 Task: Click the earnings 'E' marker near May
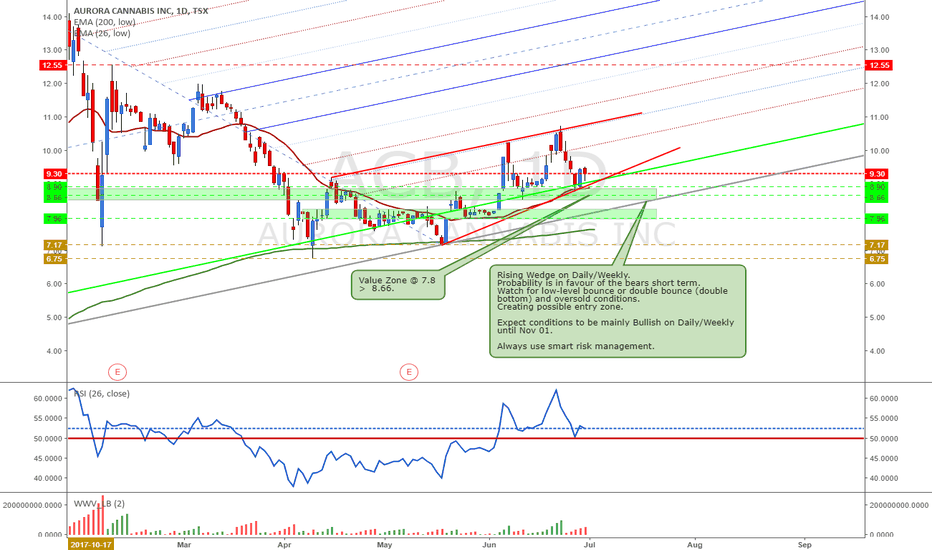409,372
